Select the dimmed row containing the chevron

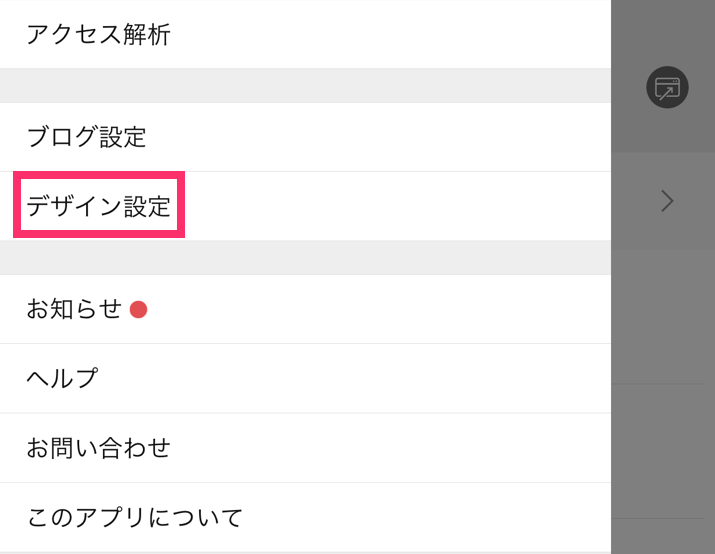[x=663, y=201]
